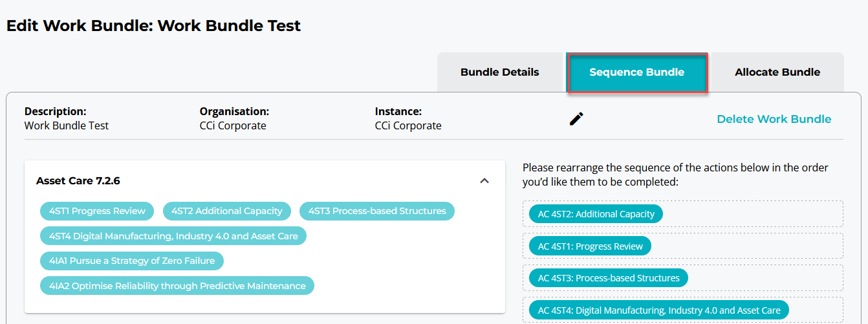Viewport: 868px width, 324px height.
Task: Click the Delete Work Bundle link
Action: [x=774, y=119]
